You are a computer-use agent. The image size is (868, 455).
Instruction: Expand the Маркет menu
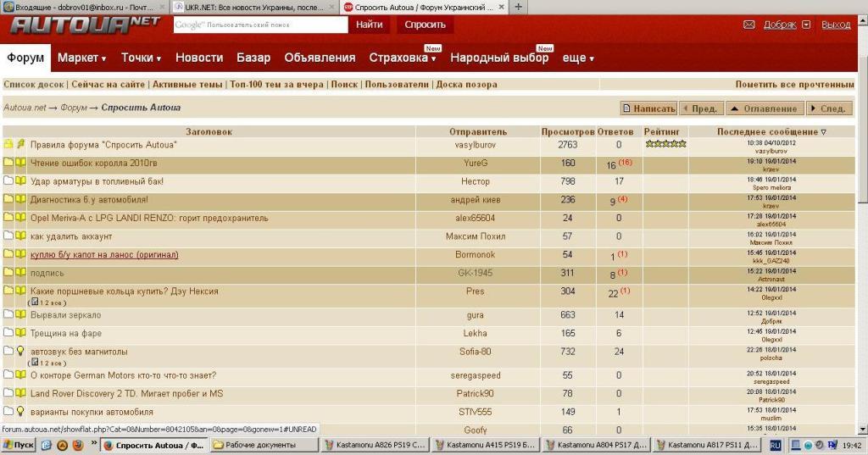pyautogui.click(x=81, y=58)
